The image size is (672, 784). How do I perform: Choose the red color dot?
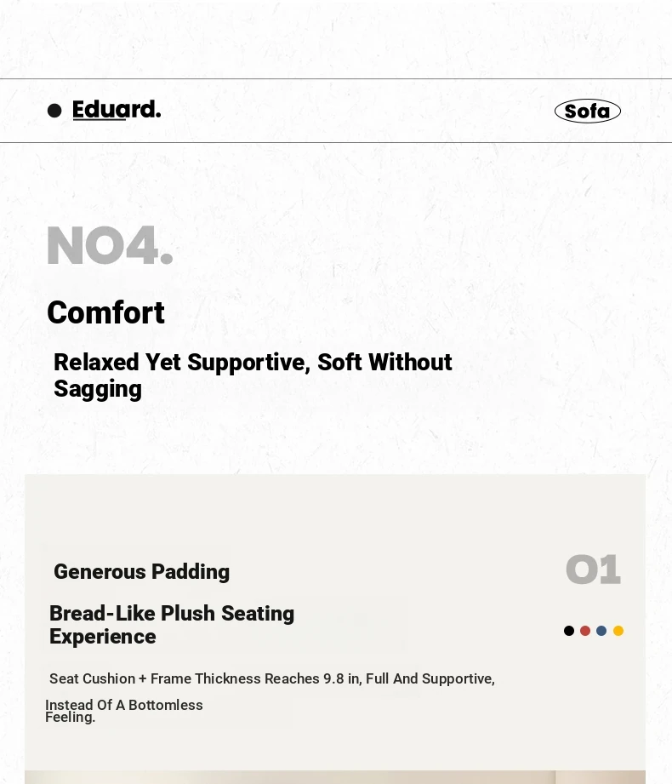[x=585, y=631]
